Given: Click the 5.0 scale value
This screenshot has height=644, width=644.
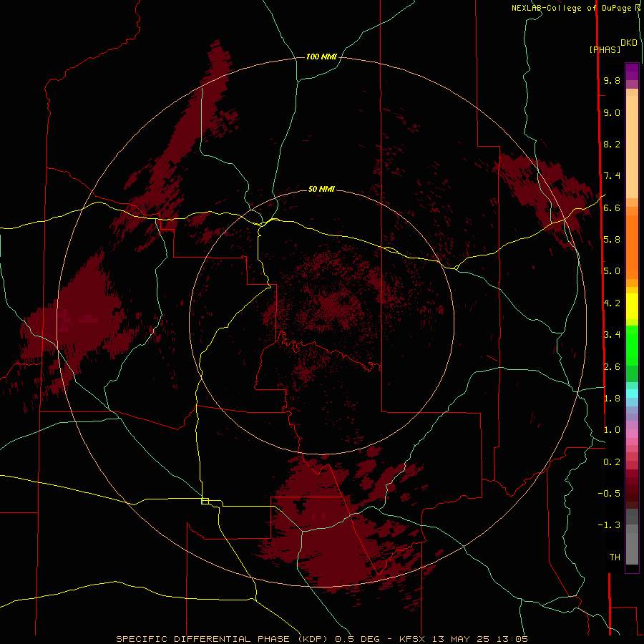Looking at the screenshot, I should point(612,271).
